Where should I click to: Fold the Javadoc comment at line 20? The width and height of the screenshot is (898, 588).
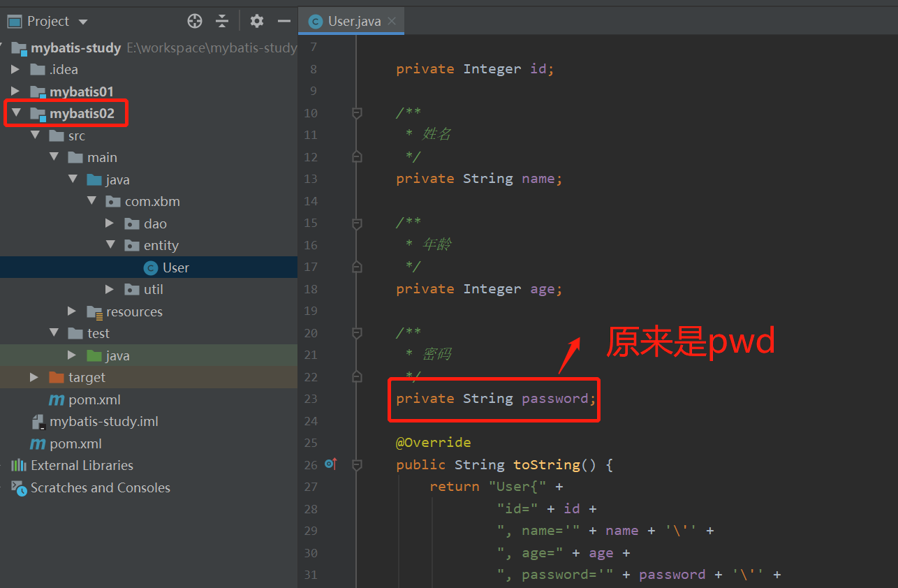click(x=357, y=332)
